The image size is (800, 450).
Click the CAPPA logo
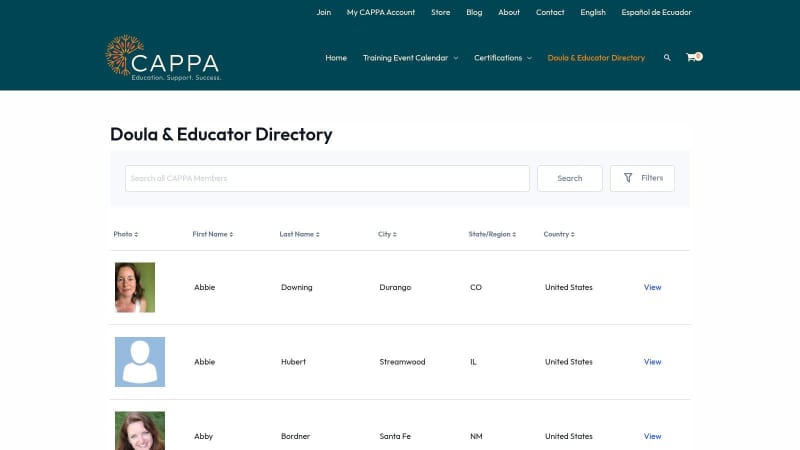coord(163,58)
